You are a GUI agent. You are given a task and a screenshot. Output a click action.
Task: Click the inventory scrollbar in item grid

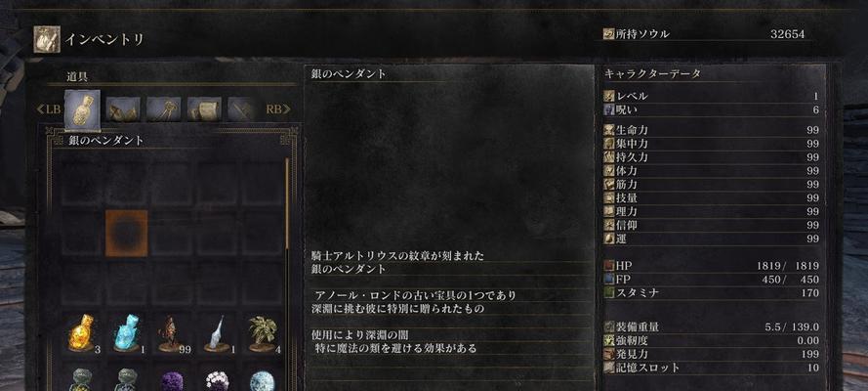287,203
